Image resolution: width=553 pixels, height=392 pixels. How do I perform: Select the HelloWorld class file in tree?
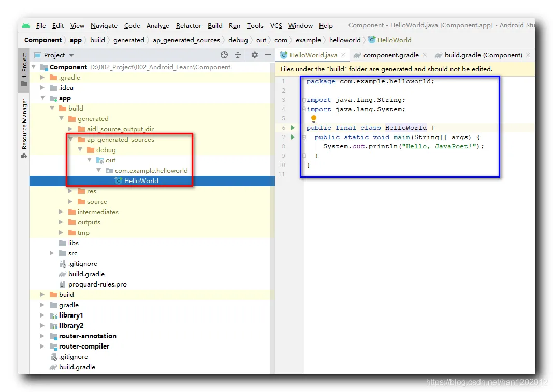(x=141, y=180)
